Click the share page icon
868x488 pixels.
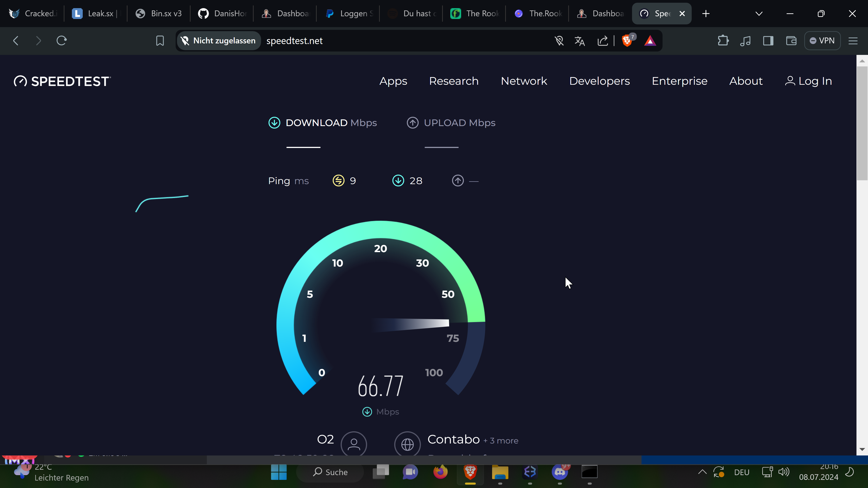coord(602,41)
